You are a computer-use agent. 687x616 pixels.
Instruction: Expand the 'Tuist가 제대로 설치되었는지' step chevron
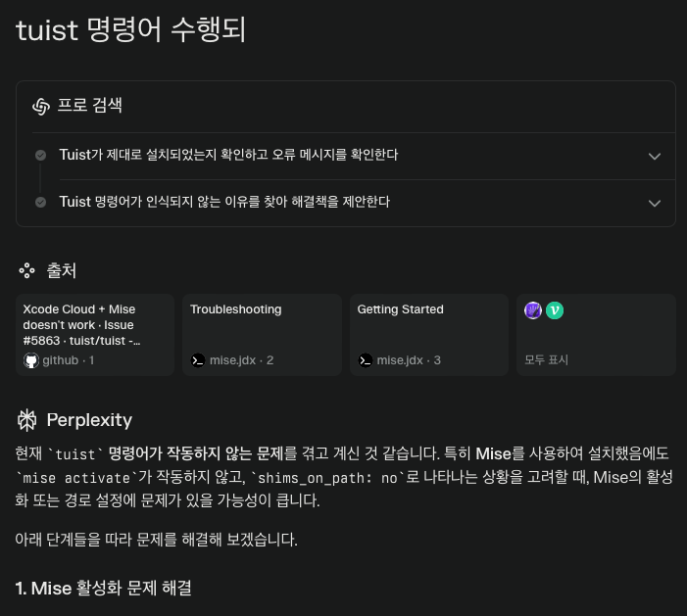[654, 157]
